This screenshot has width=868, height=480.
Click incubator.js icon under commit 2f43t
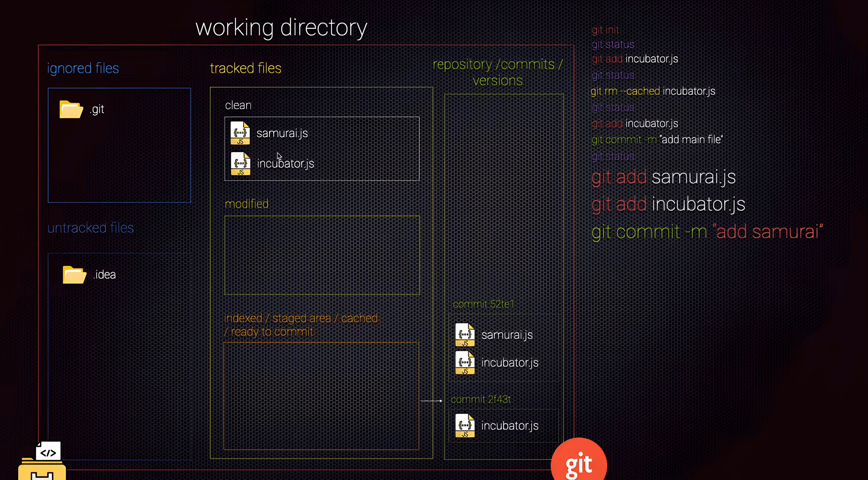(x=465, y=426)
